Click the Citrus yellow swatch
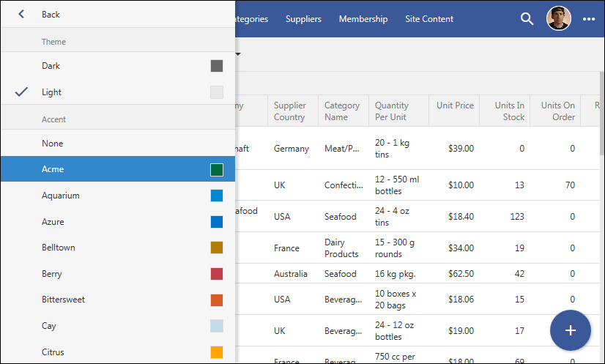Viewport: 605px width, 364px height. (217, 352)
